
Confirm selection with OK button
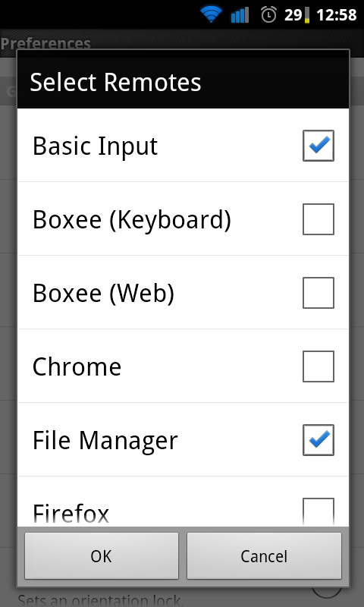coord(102,556)
